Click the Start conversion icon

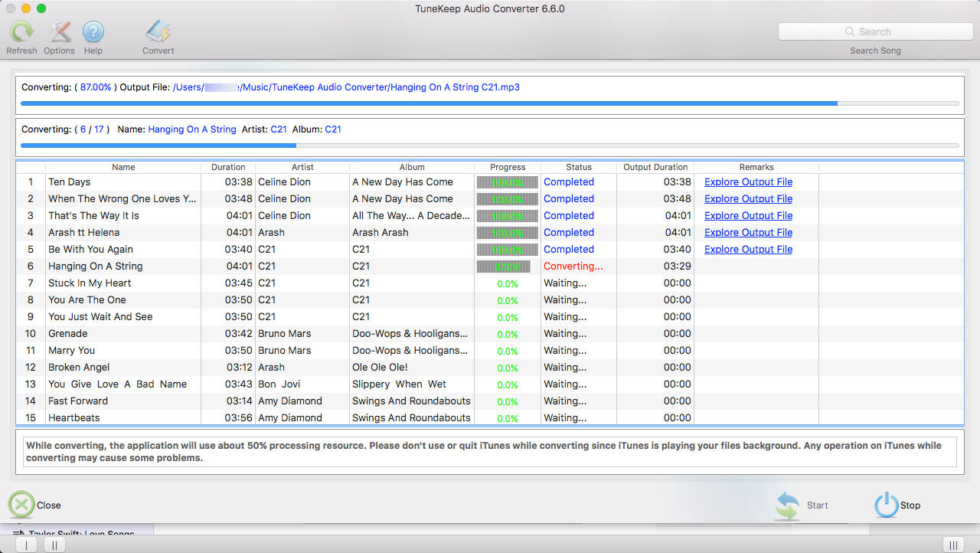[x=787, y=506]
